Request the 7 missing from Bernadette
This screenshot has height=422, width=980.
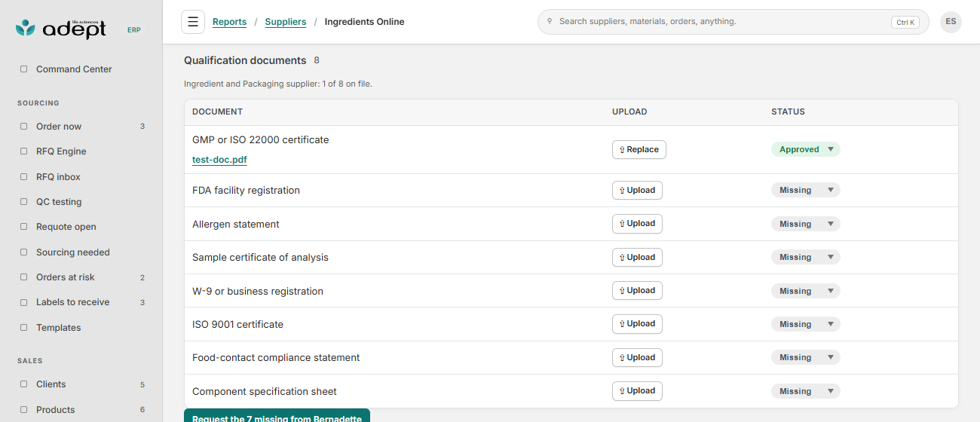[x=277, y=416]
